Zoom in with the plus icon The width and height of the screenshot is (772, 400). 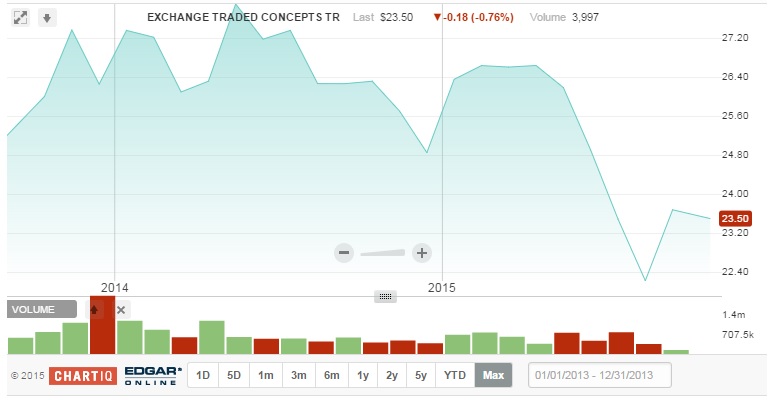tap(422, 253)
